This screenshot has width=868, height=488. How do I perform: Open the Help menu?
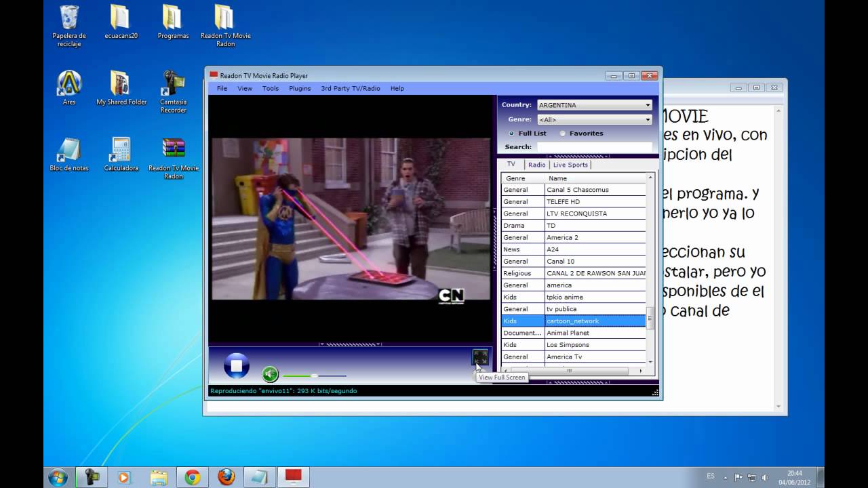coord(397,88)
